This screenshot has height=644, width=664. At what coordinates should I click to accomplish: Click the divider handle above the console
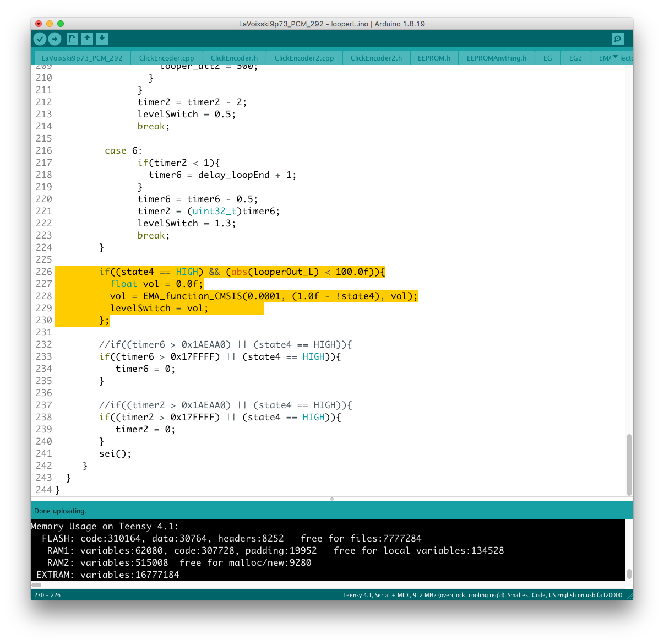click(x=331, y=499)
